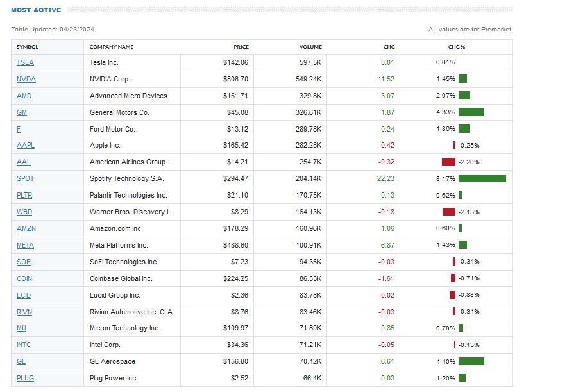This screenshot has width=567, height=392.
Task: Open the TSLA symbol link
Action: [25, 63]
